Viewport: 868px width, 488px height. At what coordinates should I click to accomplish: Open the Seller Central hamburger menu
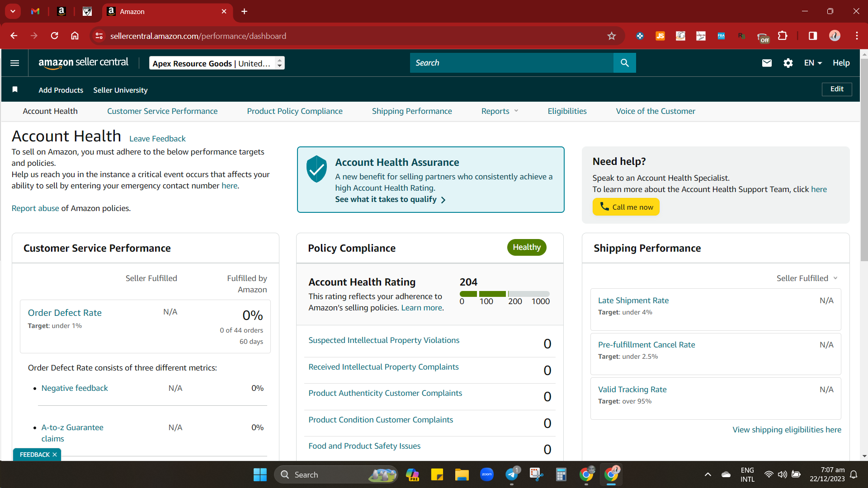click(14, 63)
